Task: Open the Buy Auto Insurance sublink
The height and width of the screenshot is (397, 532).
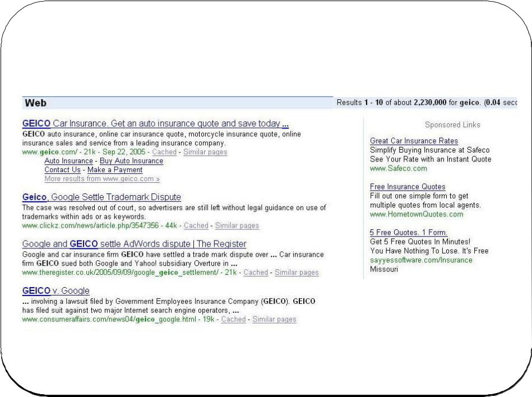Action: coord(131,161)
